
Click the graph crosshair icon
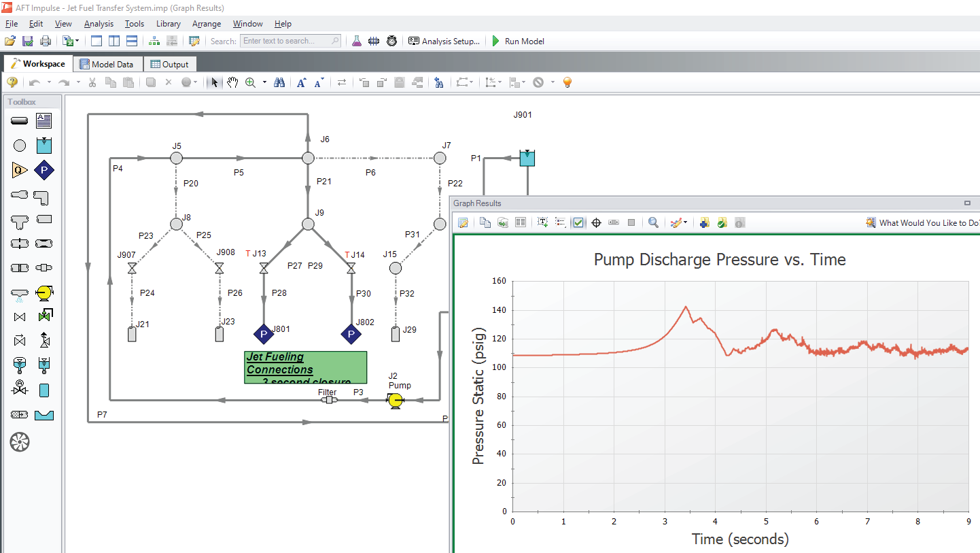(596, 222)
